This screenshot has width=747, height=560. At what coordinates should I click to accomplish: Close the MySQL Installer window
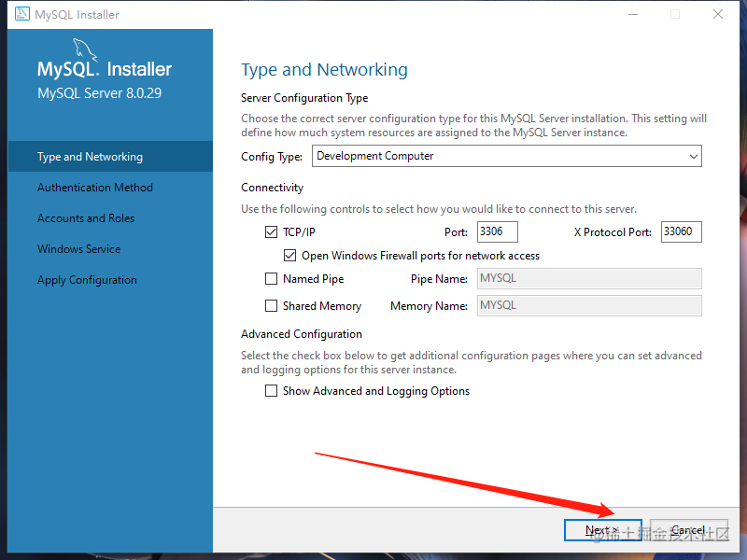click(x=718, y=14)
